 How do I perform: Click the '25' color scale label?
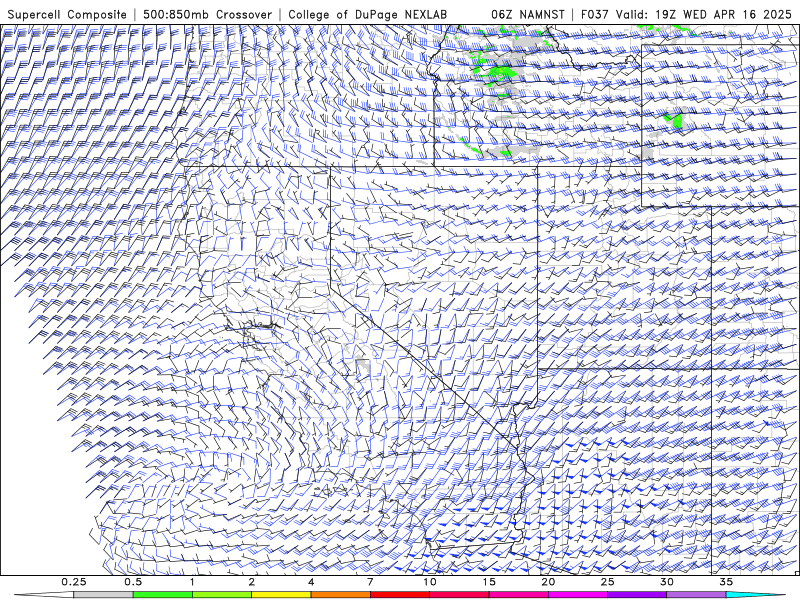(607, 582)
